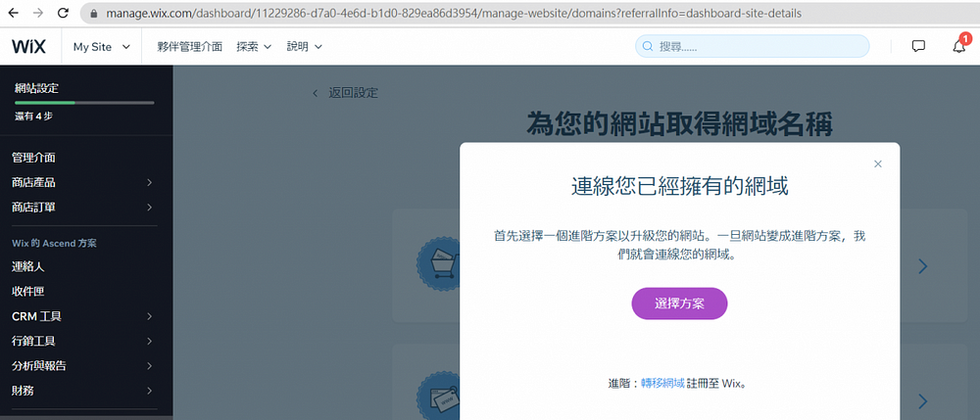Click 返回設定 back link
The height and width of the screenshot is (420, 980).
346,93
